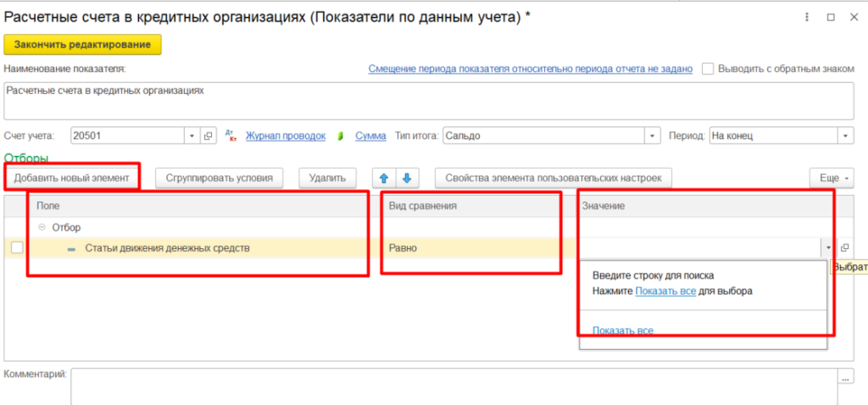Open the Тип итога Сальдо dropdown

tap(652, 136)
